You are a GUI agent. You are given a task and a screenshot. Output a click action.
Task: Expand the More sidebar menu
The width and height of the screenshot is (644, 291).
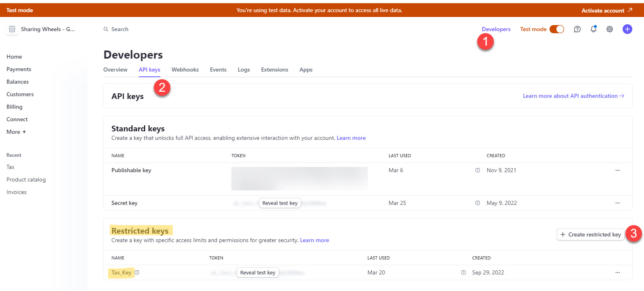(x=16, y=132)
